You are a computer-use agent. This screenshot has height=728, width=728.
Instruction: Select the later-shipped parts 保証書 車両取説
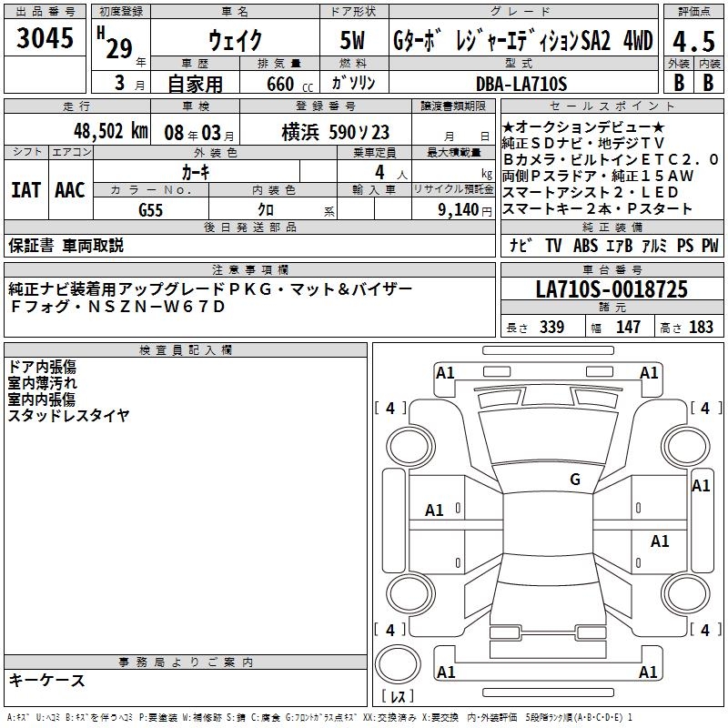(x=66, y=245)
